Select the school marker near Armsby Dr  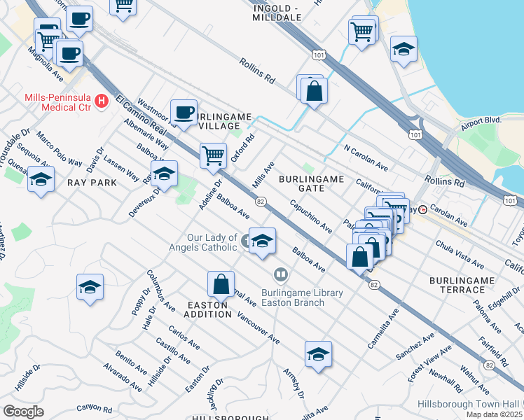(x=317, y=353)
